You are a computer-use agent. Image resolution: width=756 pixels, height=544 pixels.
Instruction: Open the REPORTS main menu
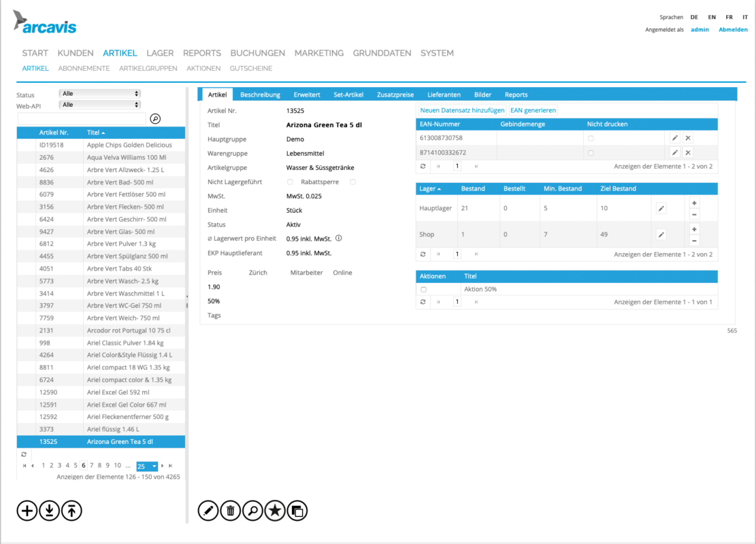tap(202, 53)
